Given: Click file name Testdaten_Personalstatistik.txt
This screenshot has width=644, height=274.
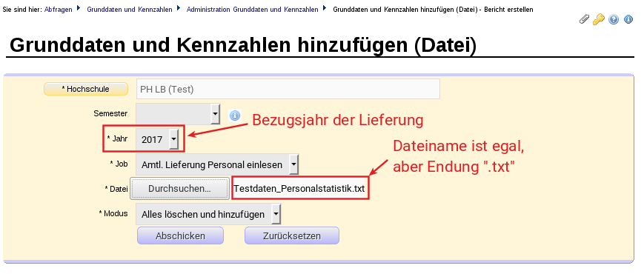Looking at the screenshot, I should (299, 189).
